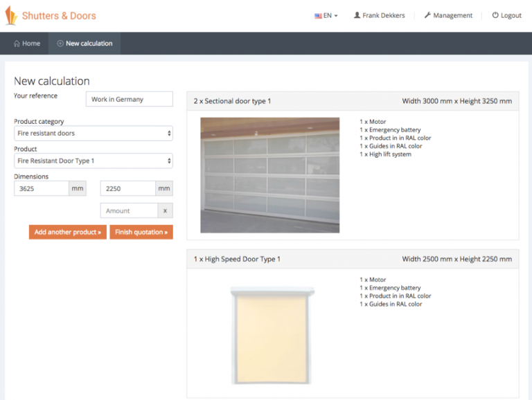Click the Frank Dekkers user link
532x400 pixels.
pos(380,16)
